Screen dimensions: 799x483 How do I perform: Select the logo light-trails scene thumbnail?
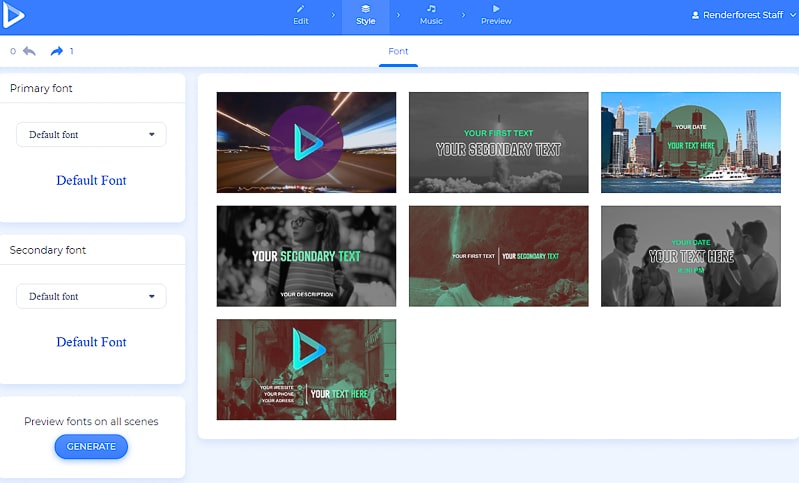(x=306, y=142)
